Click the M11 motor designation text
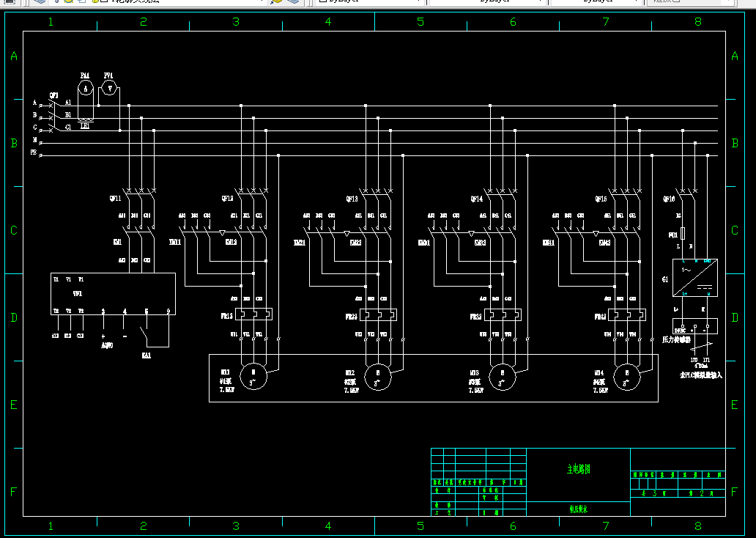The width and height of the screenshot is (756, 538). (225, 373)
